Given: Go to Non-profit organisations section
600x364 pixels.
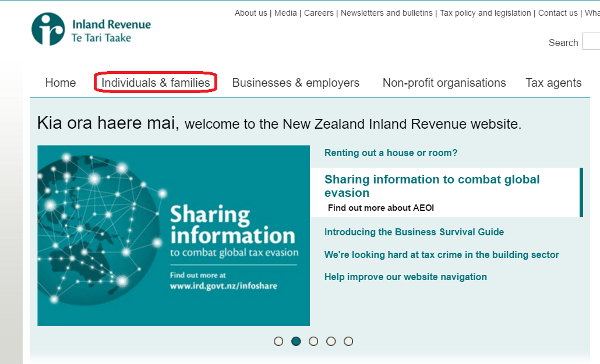Looking at the screenshot, I should point(444,83).
